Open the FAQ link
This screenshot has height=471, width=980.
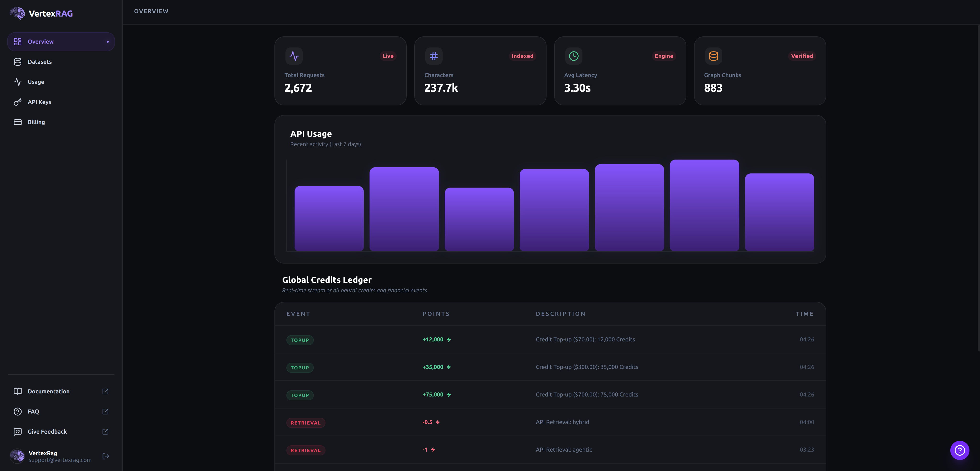click(33, 411)
